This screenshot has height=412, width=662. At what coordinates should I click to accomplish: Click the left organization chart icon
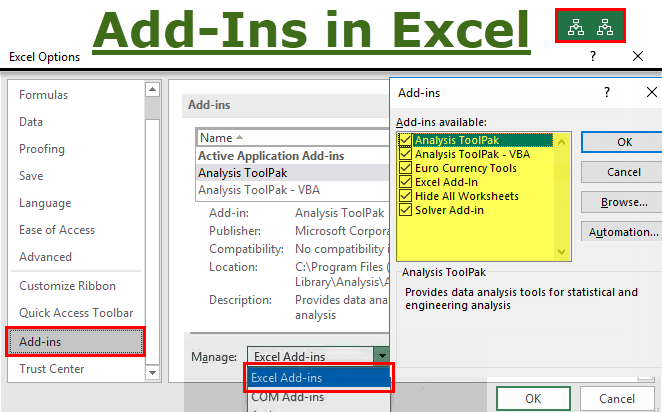[x=576, y=27]
